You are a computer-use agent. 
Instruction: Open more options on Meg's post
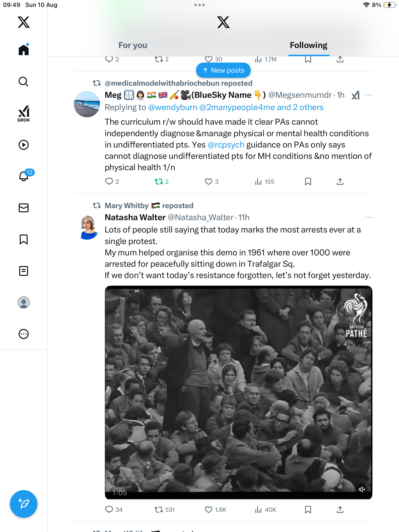[x=368, y=95]
